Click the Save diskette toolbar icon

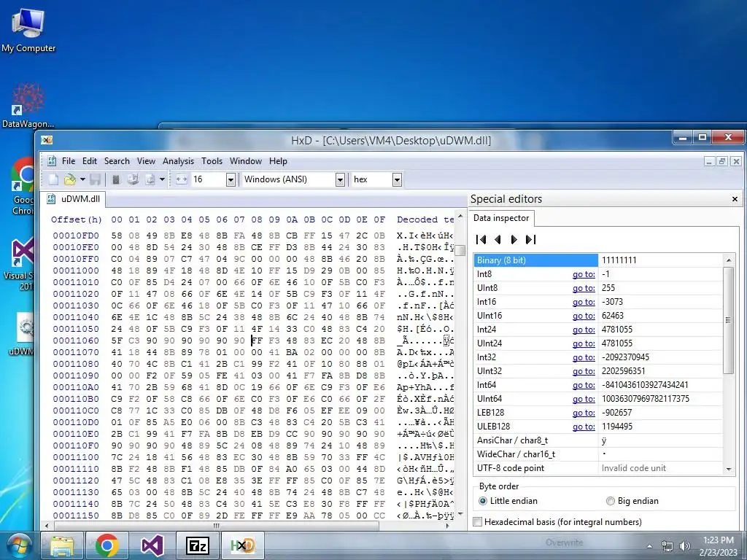click(x=95, y=179)
